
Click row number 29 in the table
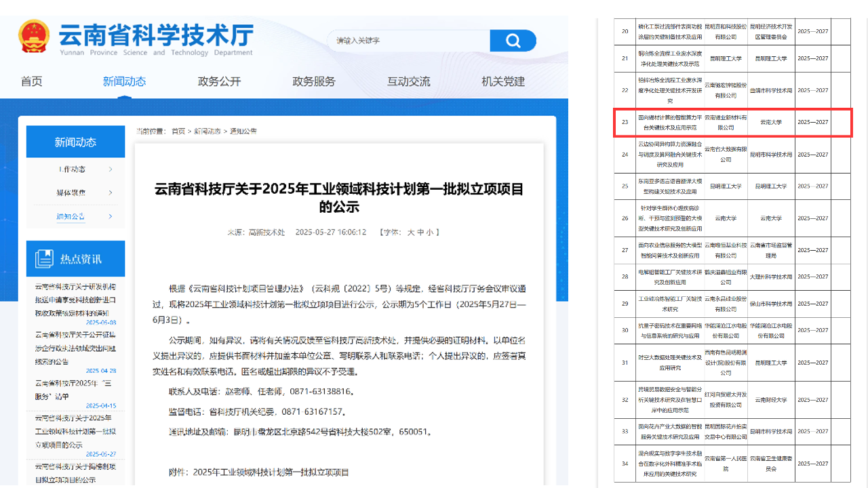625,304
